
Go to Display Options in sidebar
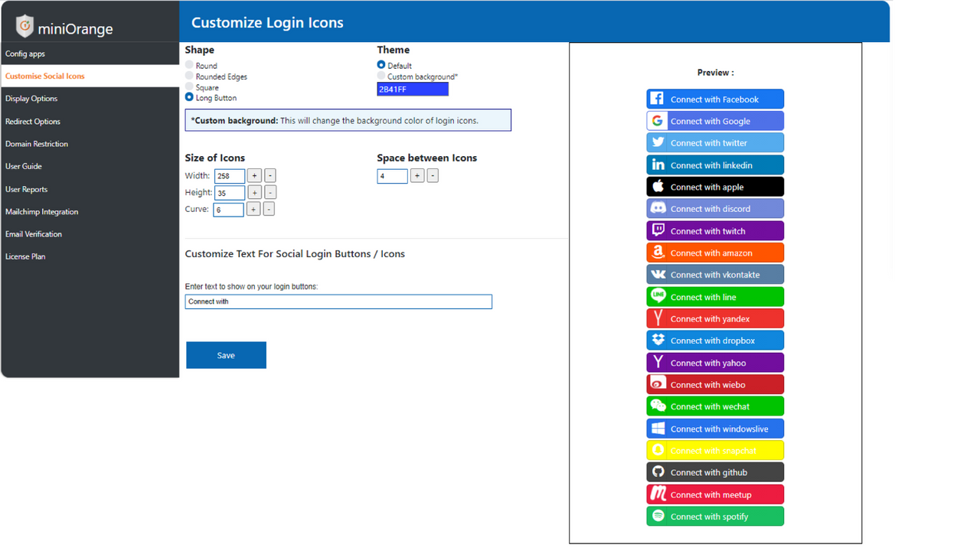[90, 99]
